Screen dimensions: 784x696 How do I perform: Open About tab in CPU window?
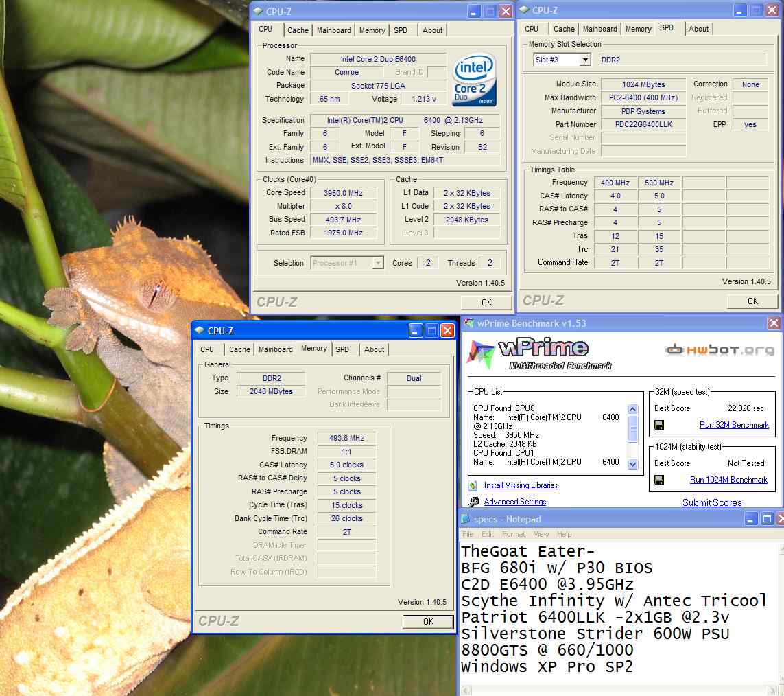(x=433, y=30)
